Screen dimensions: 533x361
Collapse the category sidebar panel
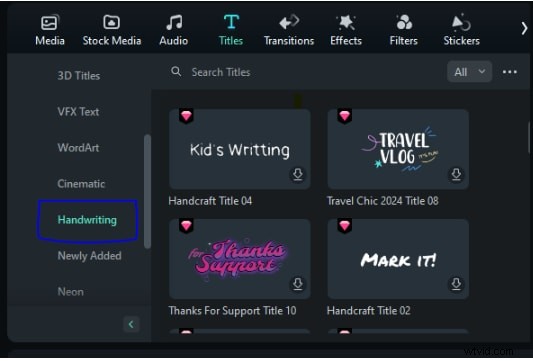(x=131, y=324)
